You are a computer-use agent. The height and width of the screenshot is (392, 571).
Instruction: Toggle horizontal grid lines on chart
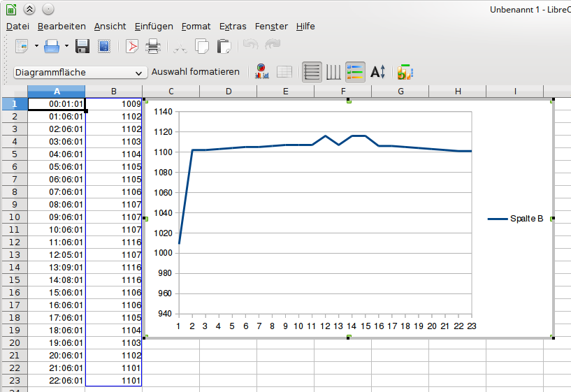click(312, 72)
